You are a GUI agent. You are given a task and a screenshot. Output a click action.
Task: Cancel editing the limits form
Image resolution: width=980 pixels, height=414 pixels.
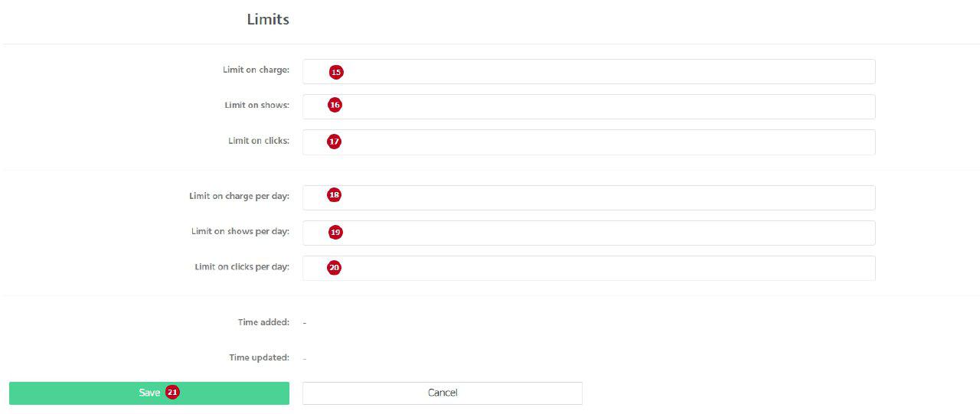pos(443,393)
